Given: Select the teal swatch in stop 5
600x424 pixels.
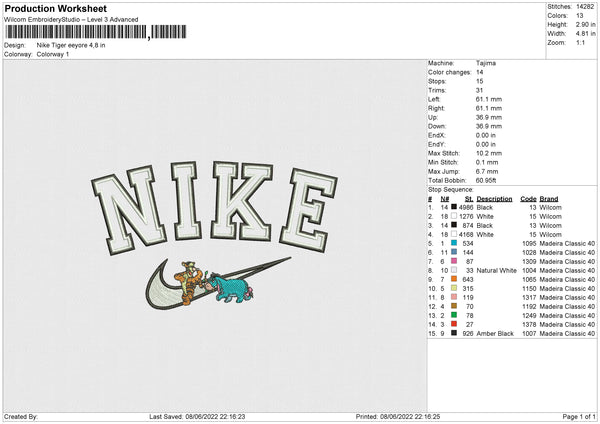Looking at the screenshot, I should coord(454,243).
